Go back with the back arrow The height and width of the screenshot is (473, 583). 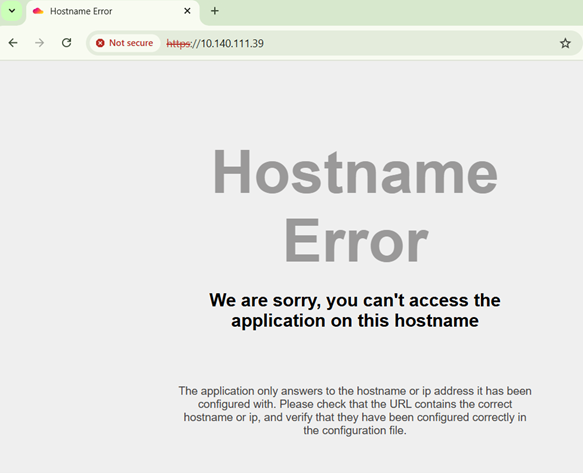[x=13, y=43]
